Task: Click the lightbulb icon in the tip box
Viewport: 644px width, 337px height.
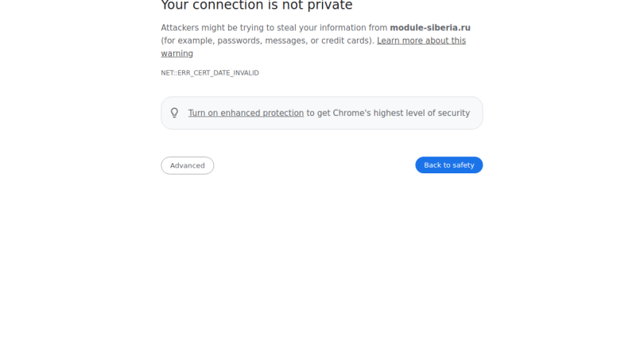Action: click(x=175, y=113)
